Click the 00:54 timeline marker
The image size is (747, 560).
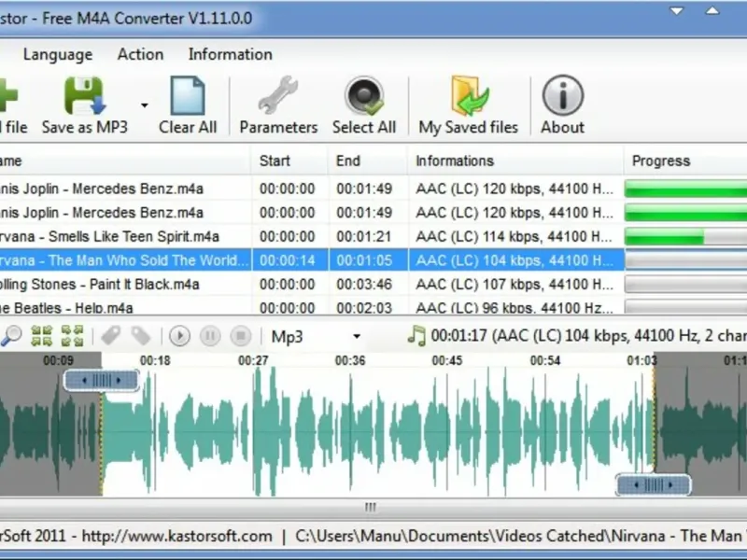(x=545, y=360)
